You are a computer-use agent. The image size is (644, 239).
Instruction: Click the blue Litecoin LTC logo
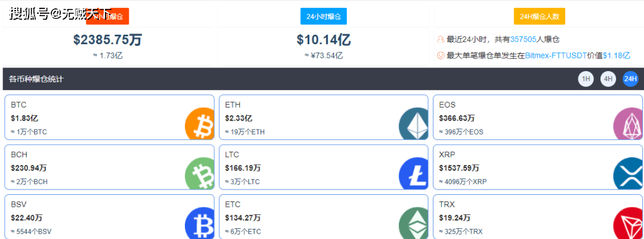(414, 174)
